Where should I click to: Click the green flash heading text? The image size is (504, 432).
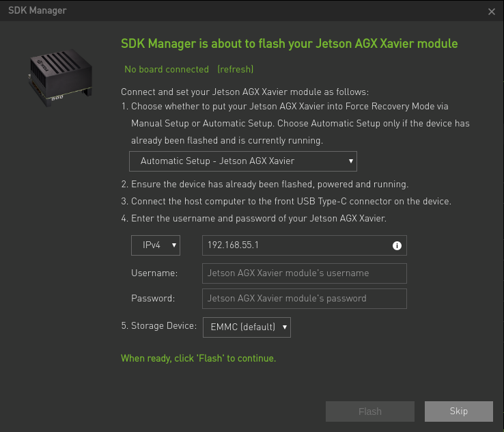(x=289, y=44)
